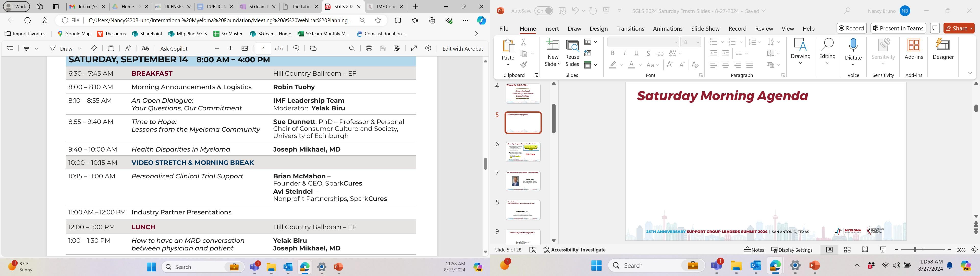Collapse the PowerPoint ribbon chevron
The width and height of the screenshot is (980, 276).
[970, 73]
